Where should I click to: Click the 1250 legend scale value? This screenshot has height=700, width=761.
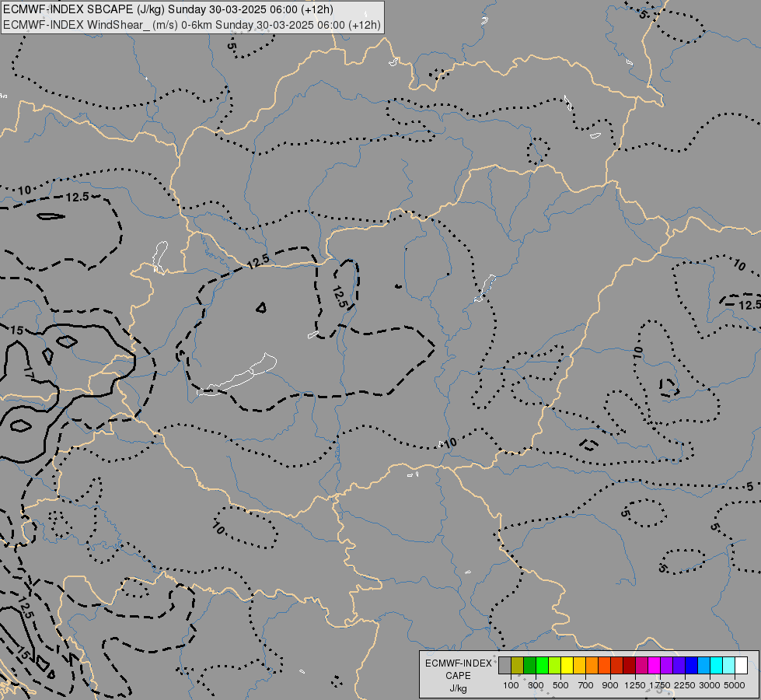coord(635,685)
